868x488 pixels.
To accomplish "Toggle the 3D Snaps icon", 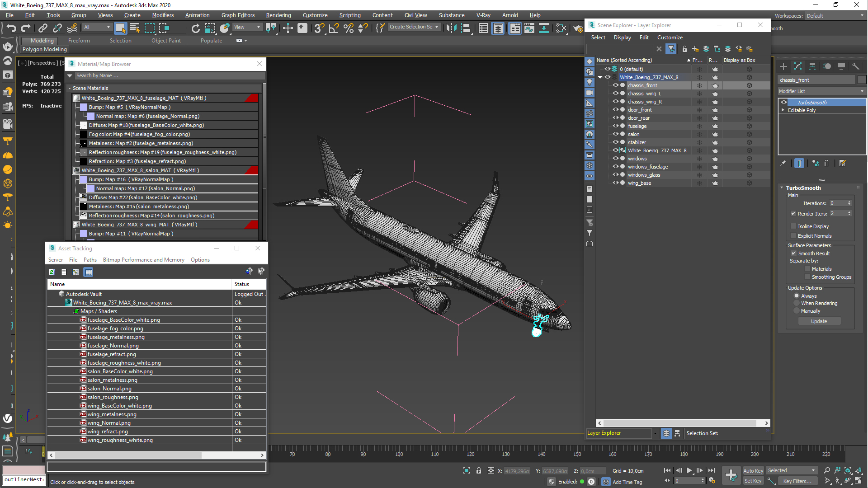I will click(x=319, y=28).
